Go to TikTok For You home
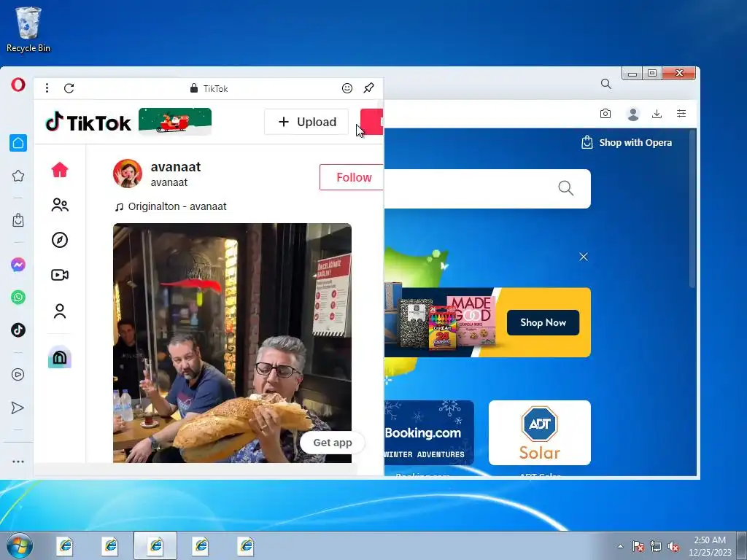 pos(60,169)
